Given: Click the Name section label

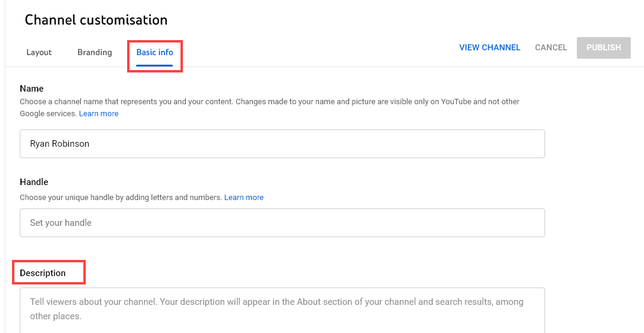Looking at the screenshot, I should pos(32,89).
